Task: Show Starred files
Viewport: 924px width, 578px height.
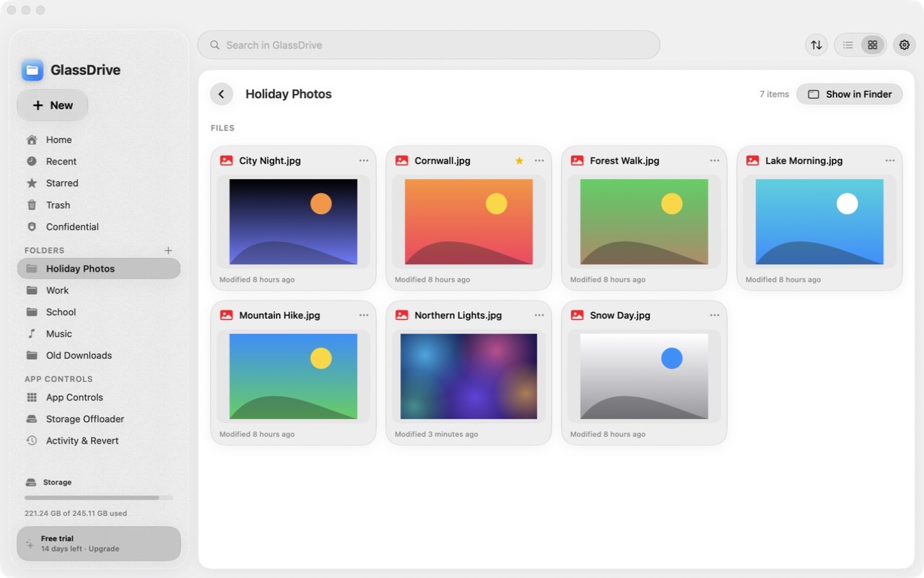Action: (x=99, y=184)
